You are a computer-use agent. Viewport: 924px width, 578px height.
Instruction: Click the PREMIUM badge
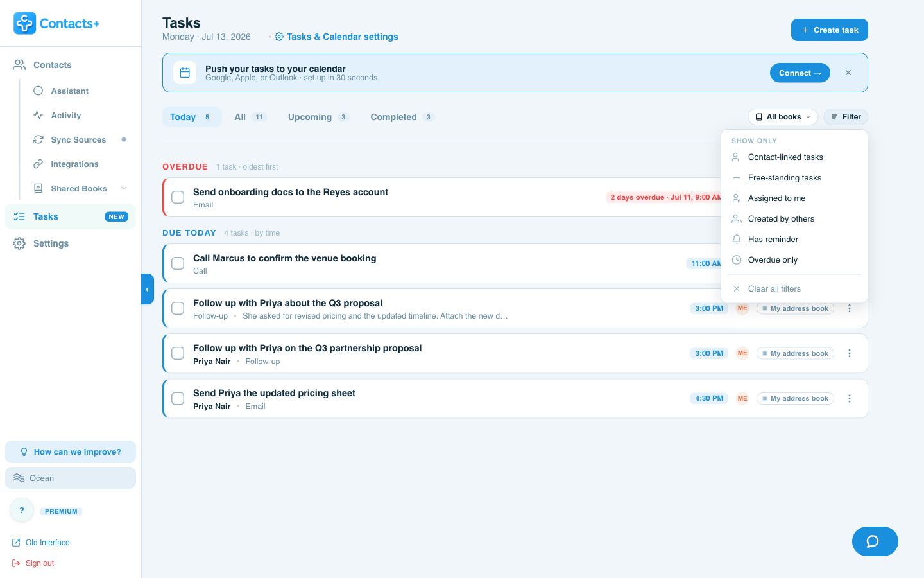62,512
